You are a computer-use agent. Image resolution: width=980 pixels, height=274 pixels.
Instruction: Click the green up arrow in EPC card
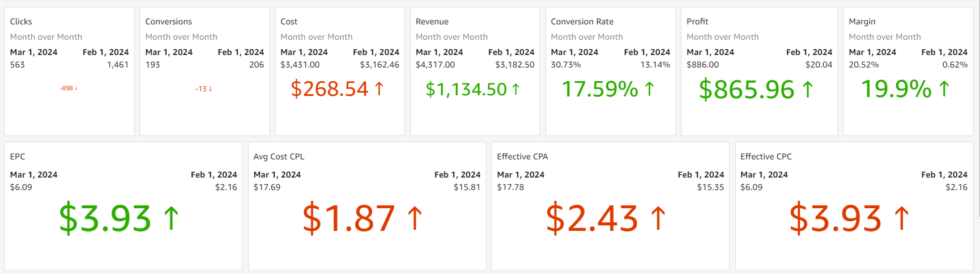pyautogui.click(x=171, y=218)
